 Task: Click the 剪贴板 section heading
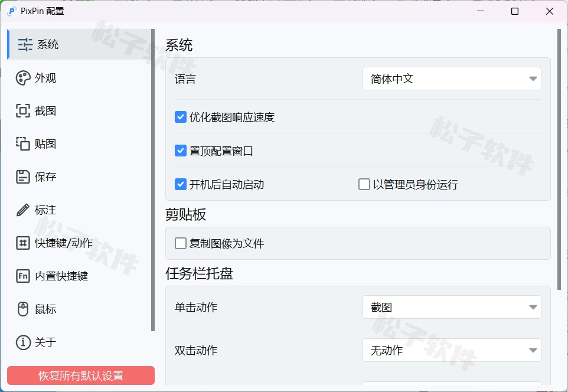click(x=186, y=214)
